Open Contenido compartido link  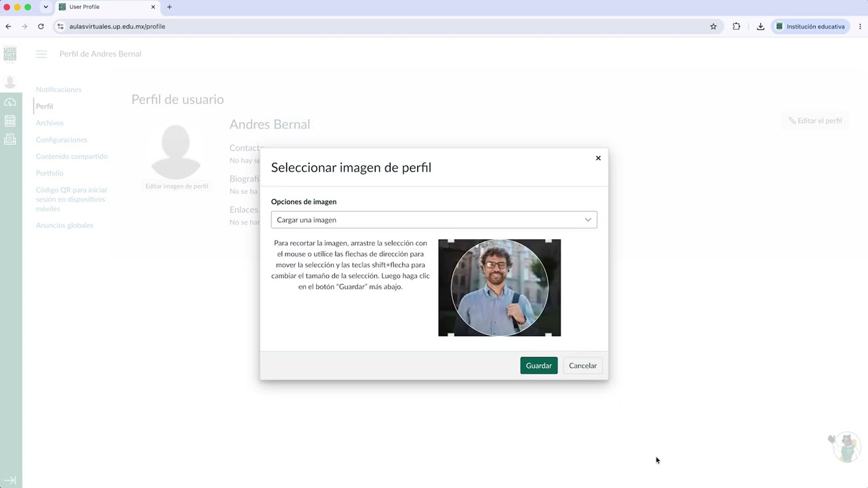[x=72, y=157]
